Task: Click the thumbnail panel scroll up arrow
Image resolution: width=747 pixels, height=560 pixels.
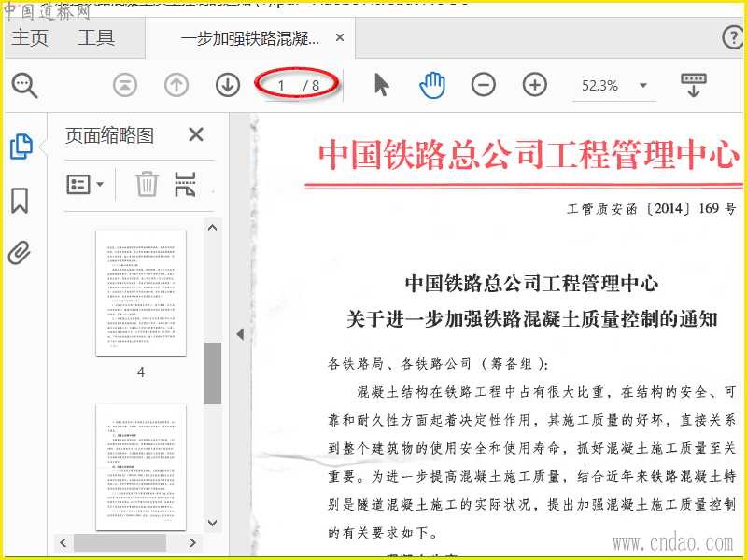Action: (213, 227)
